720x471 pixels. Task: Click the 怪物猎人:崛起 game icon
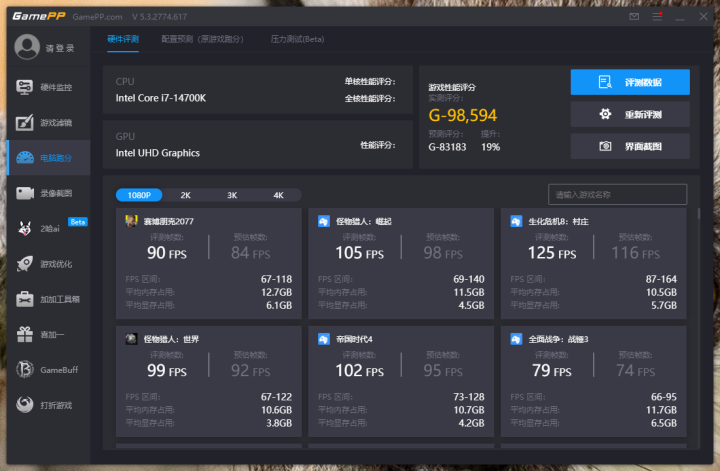tap(324, 221)
